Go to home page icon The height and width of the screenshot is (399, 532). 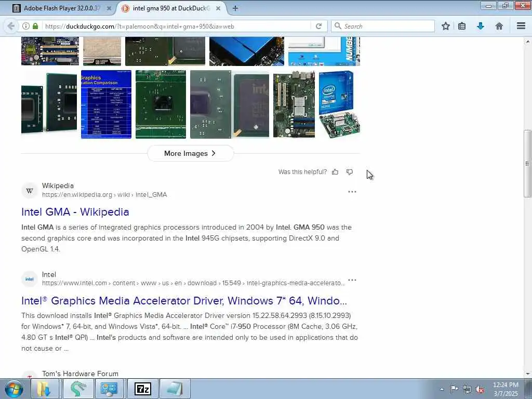499,26
